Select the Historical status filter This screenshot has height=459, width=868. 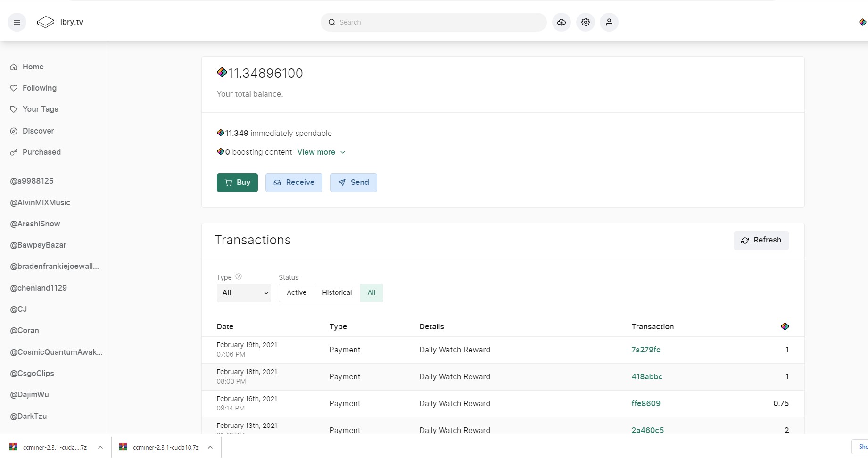coord(337,292)
